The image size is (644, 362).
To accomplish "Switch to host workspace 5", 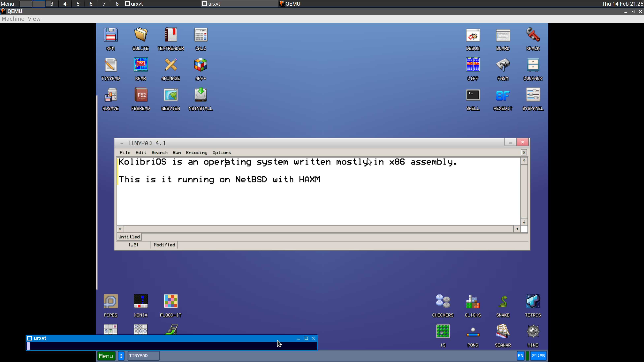I will [x=78, y=4].
